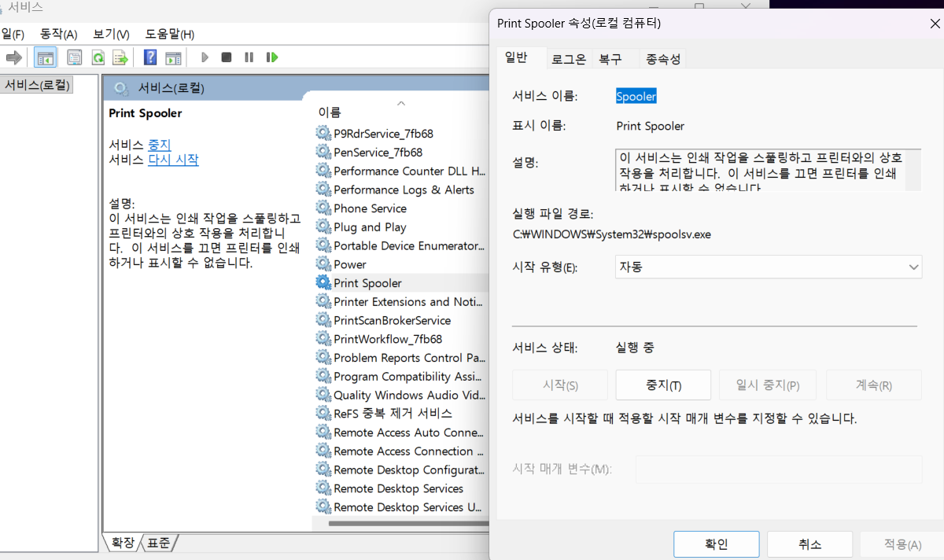Toggle the show/hide action pane icon

[174, 57]
